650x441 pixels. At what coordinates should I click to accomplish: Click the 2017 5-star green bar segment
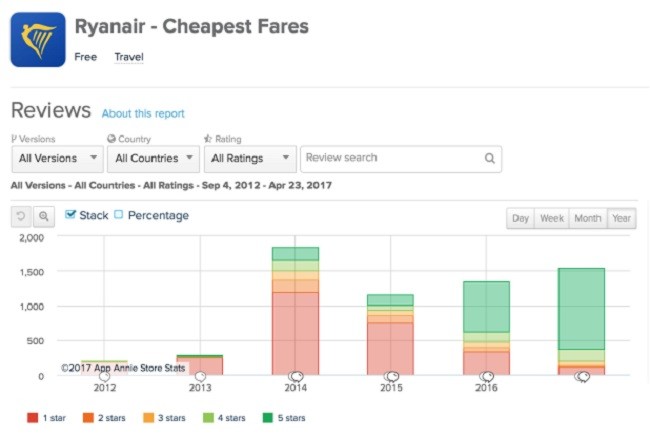582,309
